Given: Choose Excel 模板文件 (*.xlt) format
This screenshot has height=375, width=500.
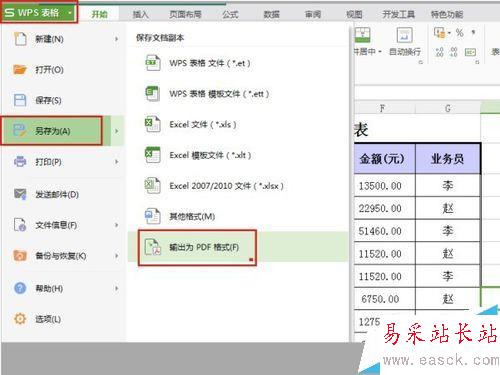Looking at the screenshot, I should pos(210,155).
